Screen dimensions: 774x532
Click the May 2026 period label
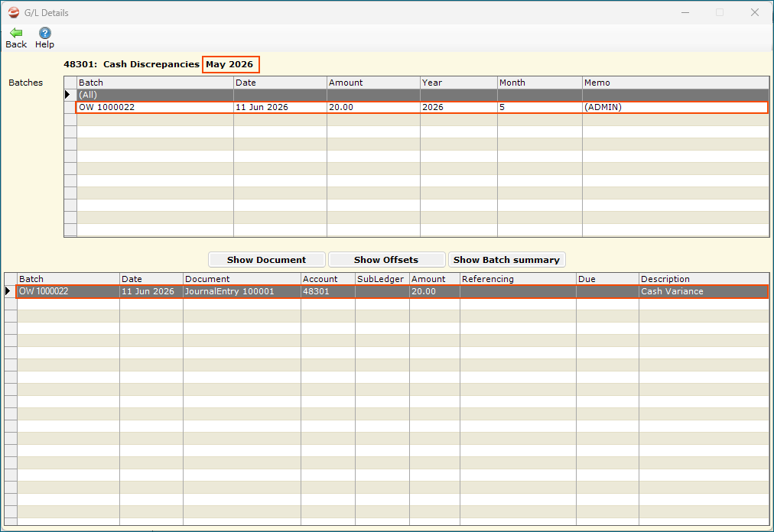pos(229,64)
